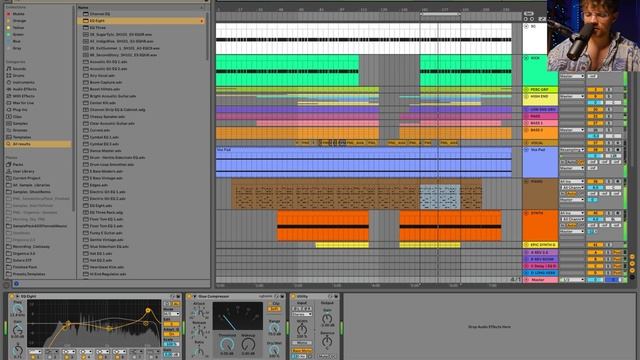Open the Drums category in the browser
The width and height of the screenshot is (640, 360).
(x=18, y=76)
